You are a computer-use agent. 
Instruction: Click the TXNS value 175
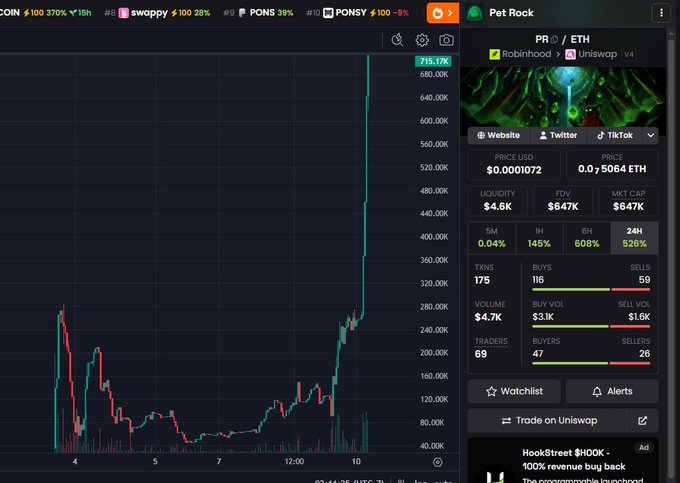coord(482,281)
